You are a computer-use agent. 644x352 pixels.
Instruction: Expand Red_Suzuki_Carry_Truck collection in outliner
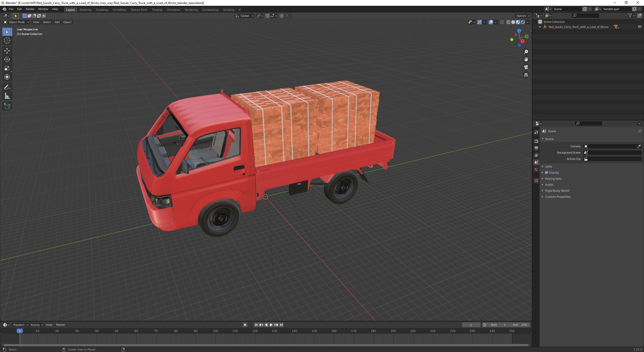point(540,27)
